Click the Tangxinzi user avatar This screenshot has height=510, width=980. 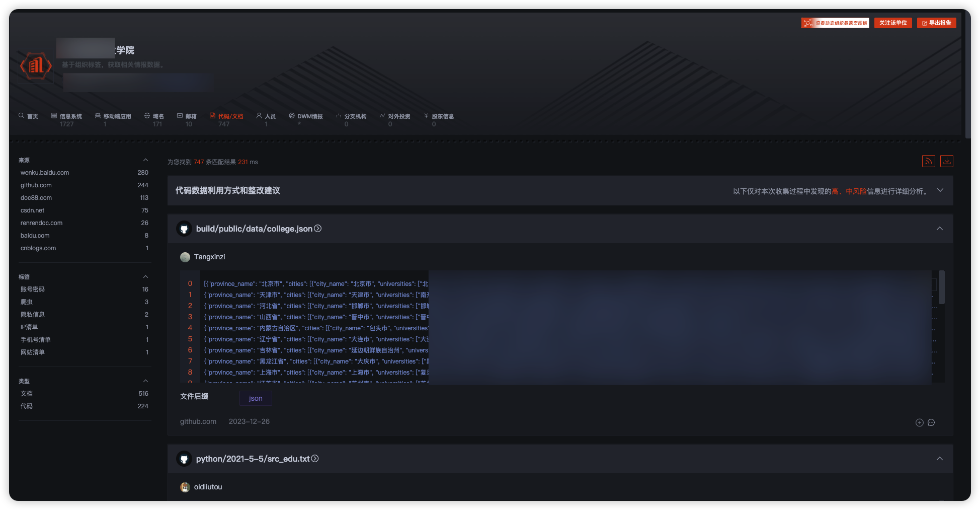coord(185,257)
